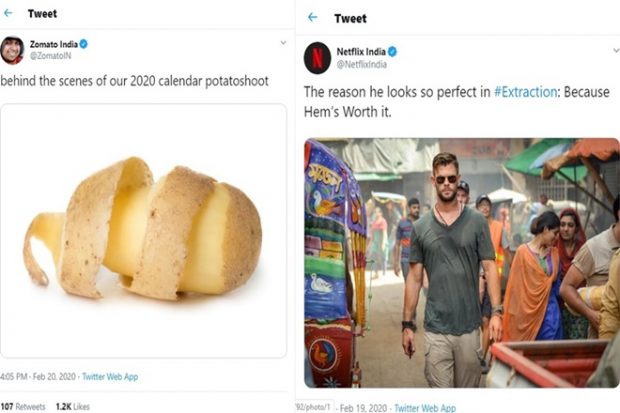
Task: View the 107 Retweets list
Action: 21,406
